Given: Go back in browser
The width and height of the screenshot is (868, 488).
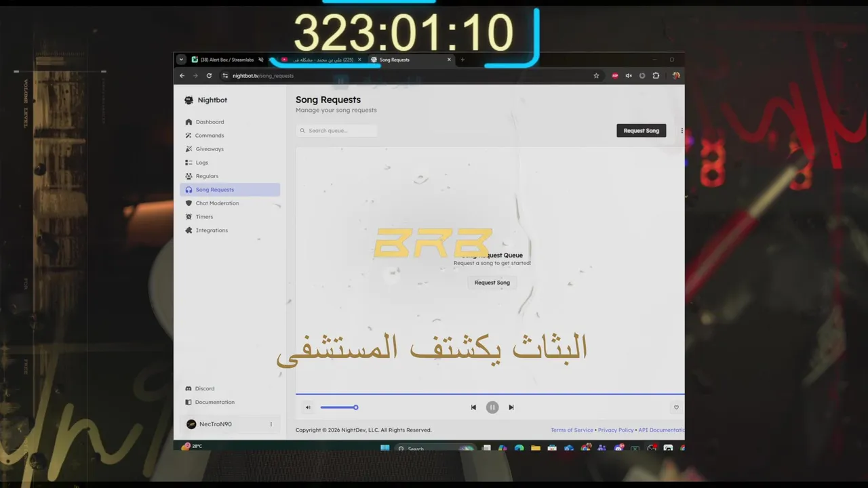Looking at the screenshot, I should pyautogui.click(x=182, y=76).
